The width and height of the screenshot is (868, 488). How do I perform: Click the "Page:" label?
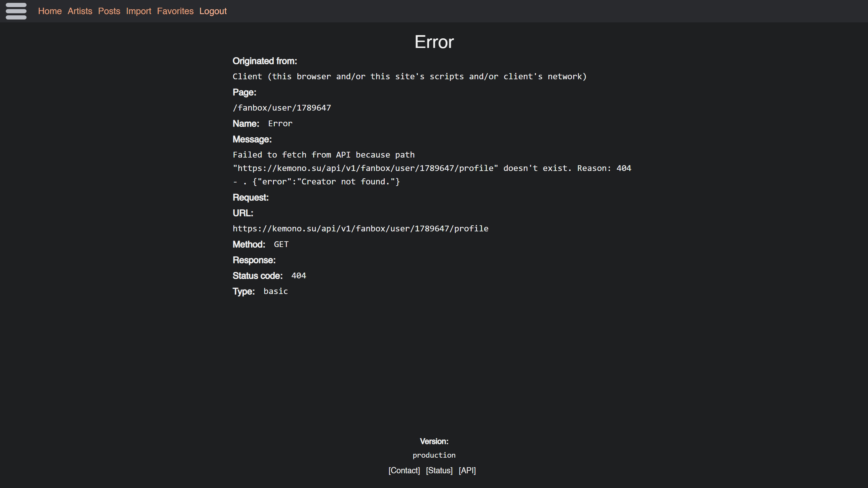pos(244,92)
